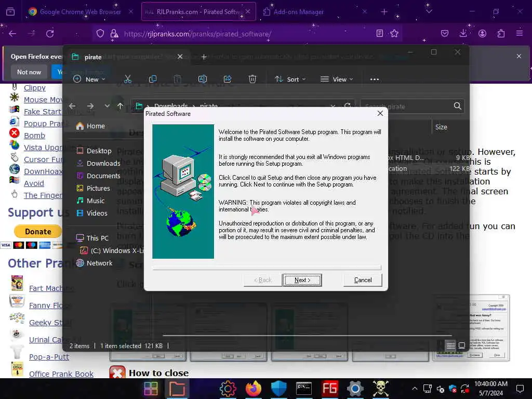The image size is (532, 399).
Task: Open Firefox extensions puzzle icon
Action: (501, 34)
